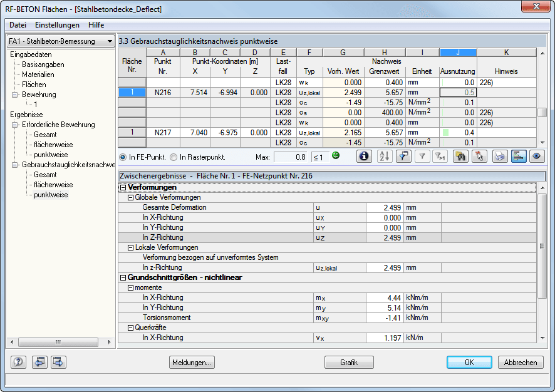Go to previous table arrow button

click(39, 362)
